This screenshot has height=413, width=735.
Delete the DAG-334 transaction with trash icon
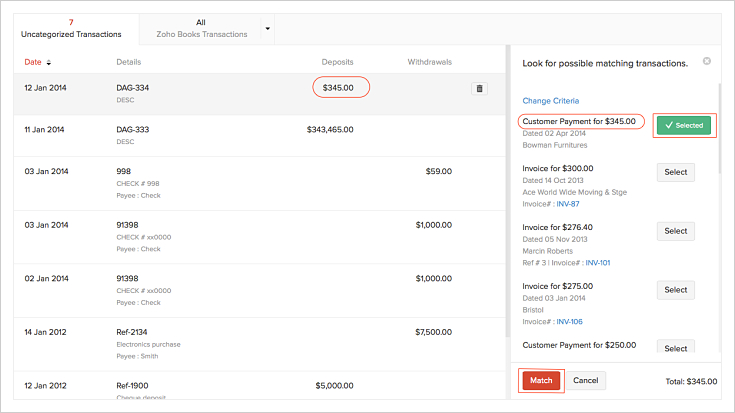click(479, 89)
